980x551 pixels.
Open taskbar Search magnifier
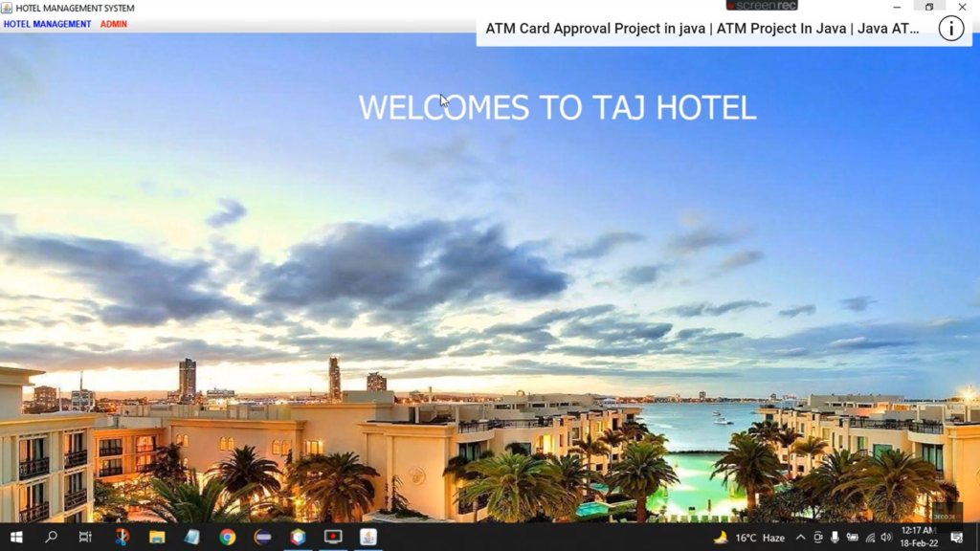[52, 538]
